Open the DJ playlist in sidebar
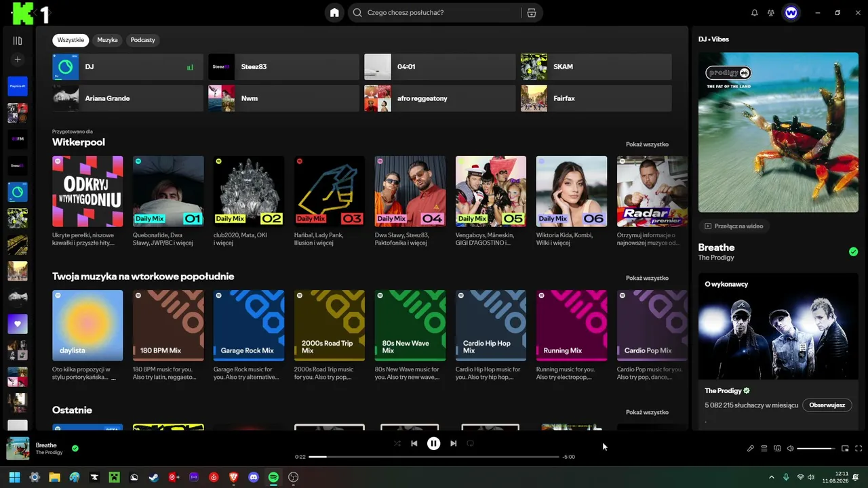The height and width of the screenshot is (488, 868). tap(18, 192)
